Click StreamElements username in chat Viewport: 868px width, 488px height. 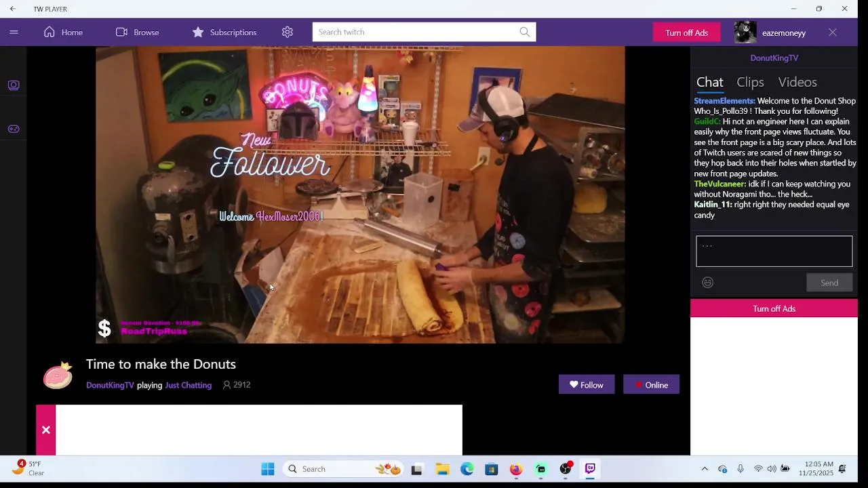click(x=724, y=101)
